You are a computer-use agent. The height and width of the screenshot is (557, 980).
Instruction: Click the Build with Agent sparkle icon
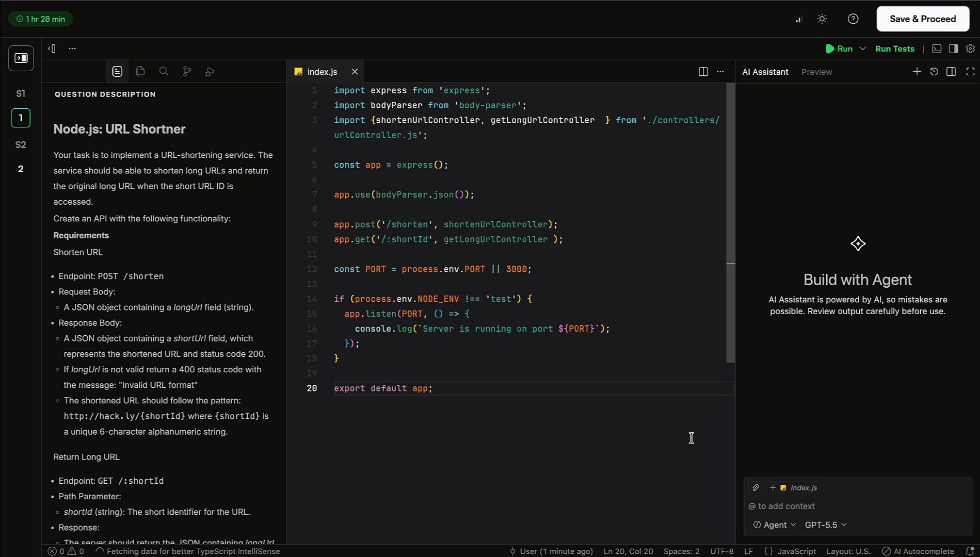point(858,243)
